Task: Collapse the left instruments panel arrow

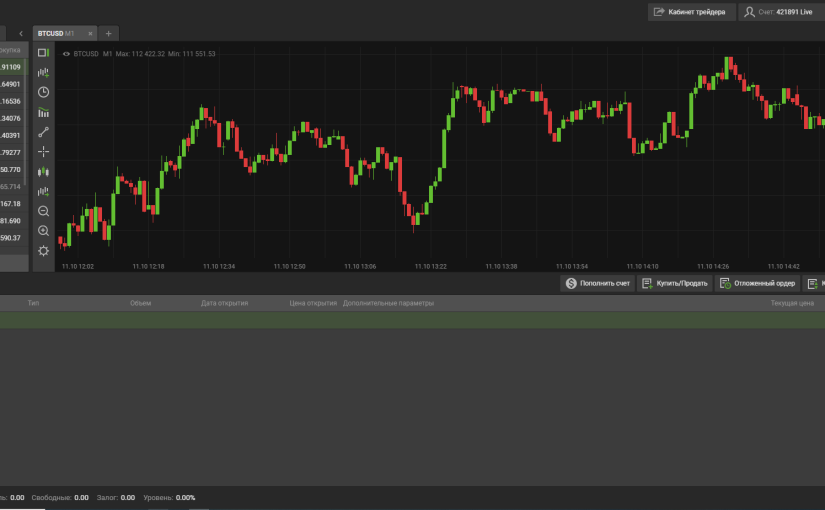Action: (21, 33)
